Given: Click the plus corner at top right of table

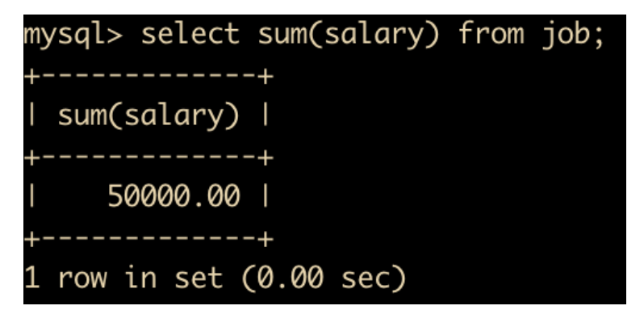Looking at the screenshot, I should tap(265, 77).
